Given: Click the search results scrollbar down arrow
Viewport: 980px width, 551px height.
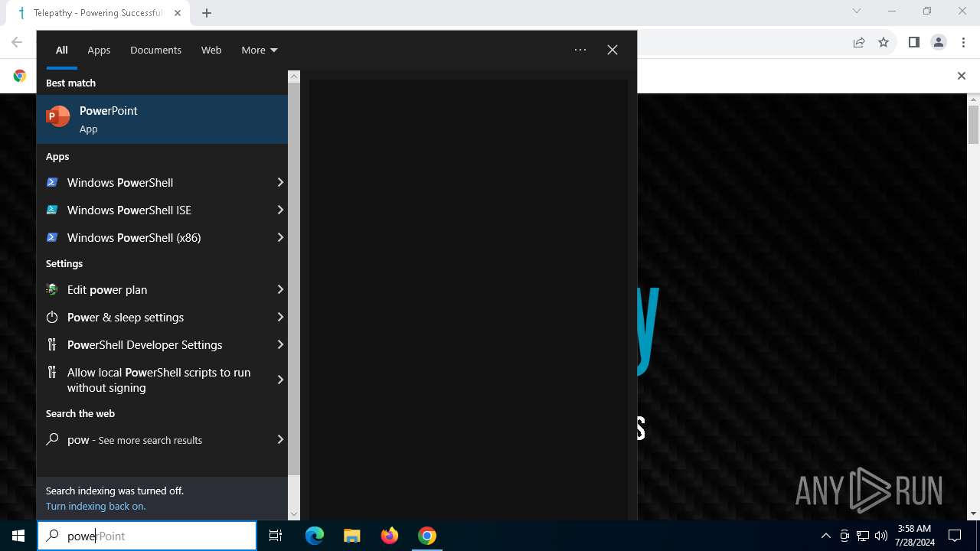Looking at the screenshot, I should (x=294, y=514).
